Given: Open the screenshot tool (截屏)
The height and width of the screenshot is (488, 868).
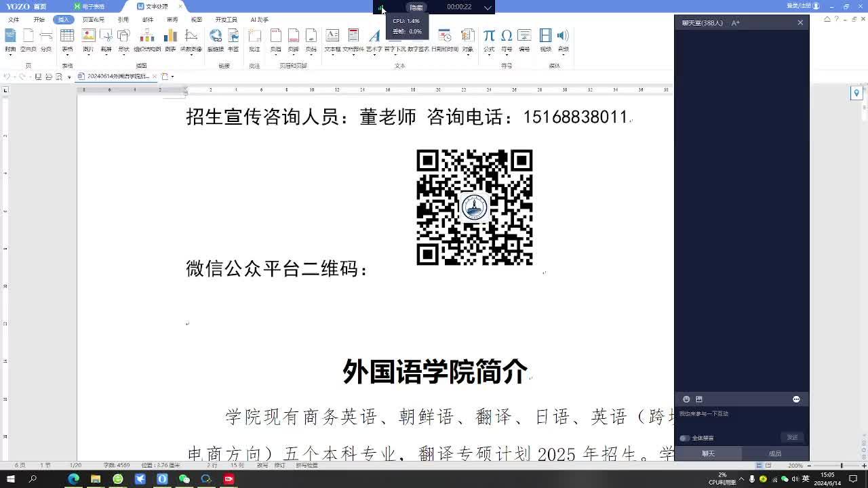Looking at the screenshot, I should coord(106,39).
